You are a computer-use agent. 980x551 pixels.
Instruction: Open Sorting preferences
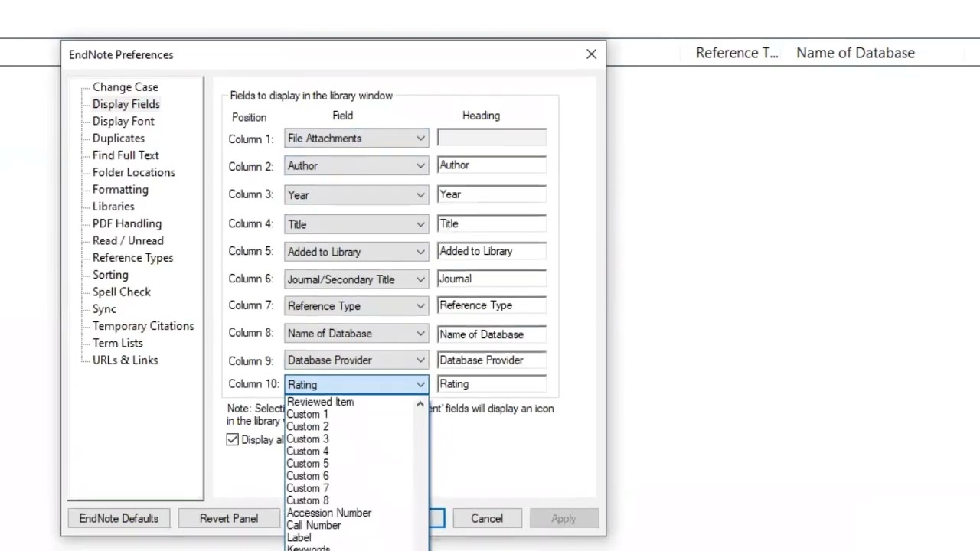[x=110, y=275]
